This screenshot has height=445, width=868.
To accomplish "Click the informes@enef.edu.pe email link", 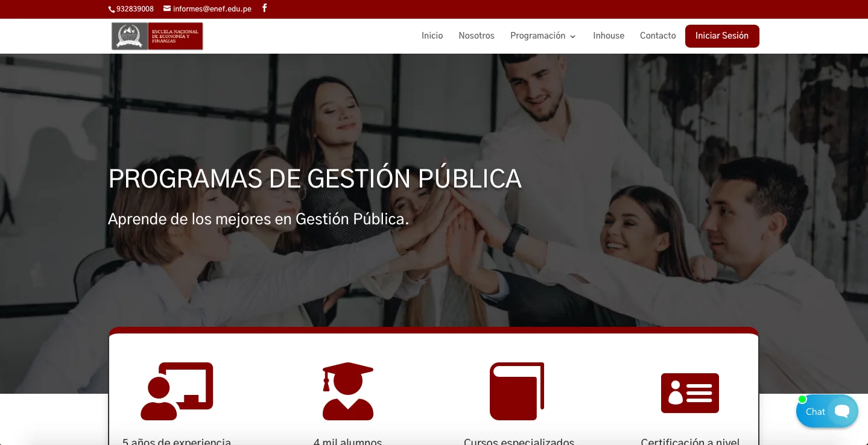I will pos(212,9).
